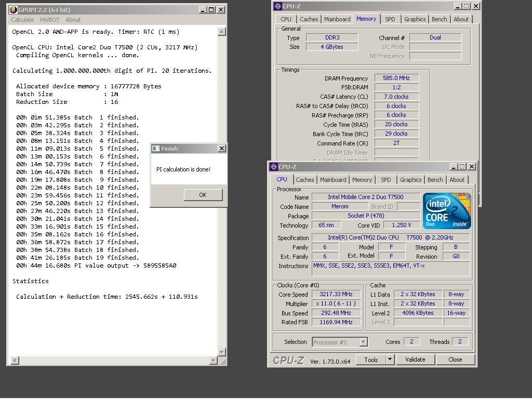Open the HWBOT menu in GPUPI
This screenshot has height=399, width=532.
[x=49, y=20]
